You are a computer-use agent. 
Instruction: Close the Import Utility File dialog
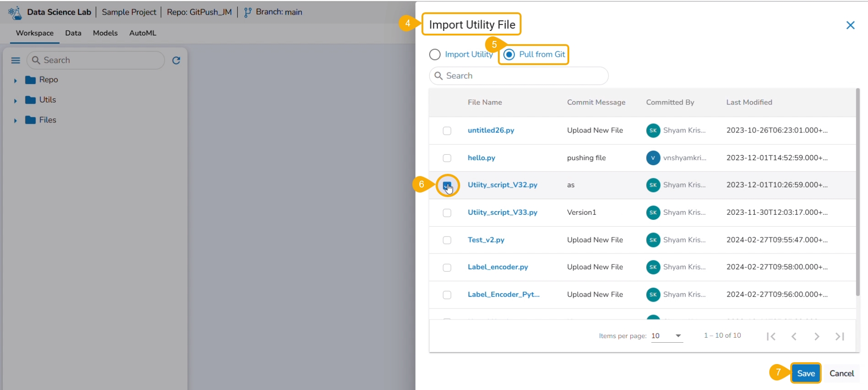pos(850,25)
